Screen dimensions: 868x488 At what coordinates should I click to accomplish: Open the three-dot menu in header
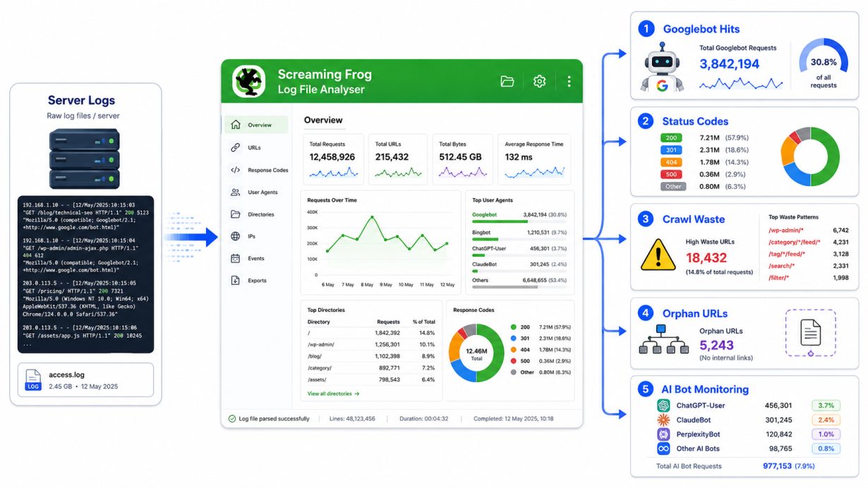coord(569,82)
